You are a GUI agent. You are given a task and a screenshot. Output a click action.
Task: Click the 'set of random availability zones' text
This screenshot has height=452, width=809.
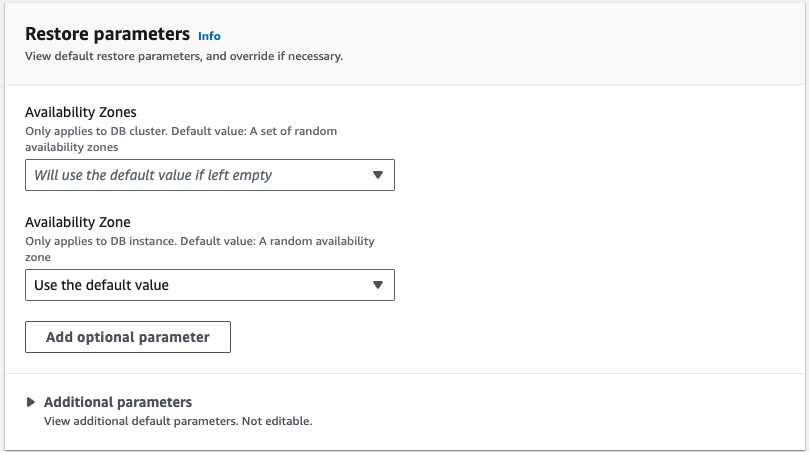[181, 139]
